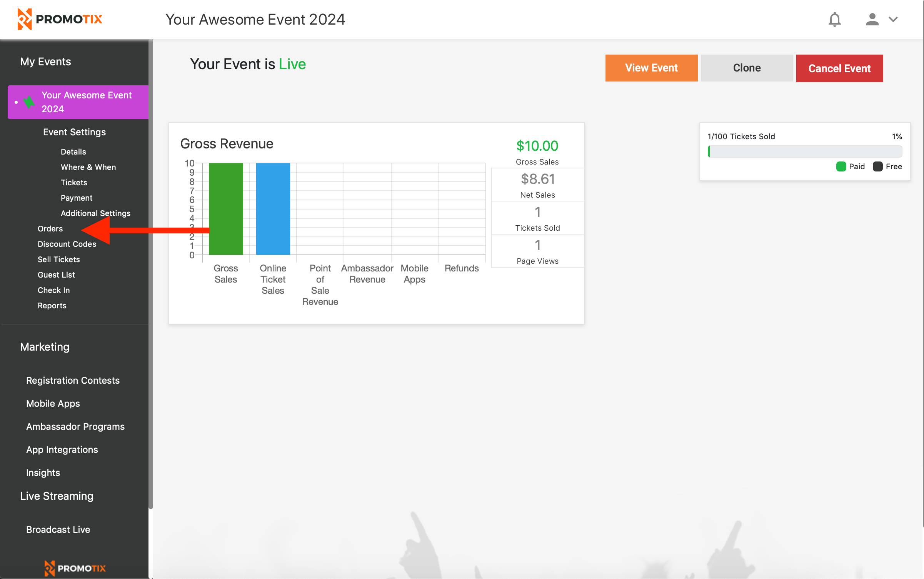The image size is (924, 579).
Task: Toggle the Paid legend swatch
Action: click(x=841, y=166)
